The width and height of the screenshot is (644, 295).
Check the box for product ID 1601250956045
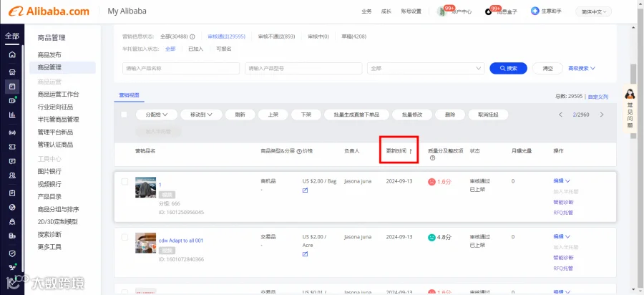coord(125,181)
